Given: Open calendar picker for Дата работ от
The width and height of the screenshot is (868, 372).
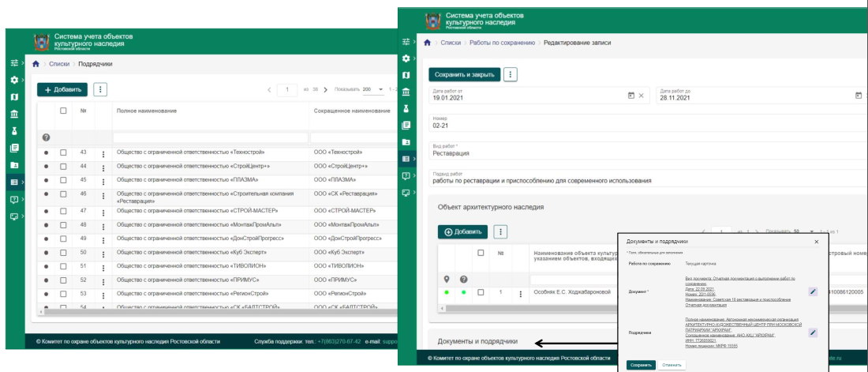Looking at the screenshot, I should point(630,96).
